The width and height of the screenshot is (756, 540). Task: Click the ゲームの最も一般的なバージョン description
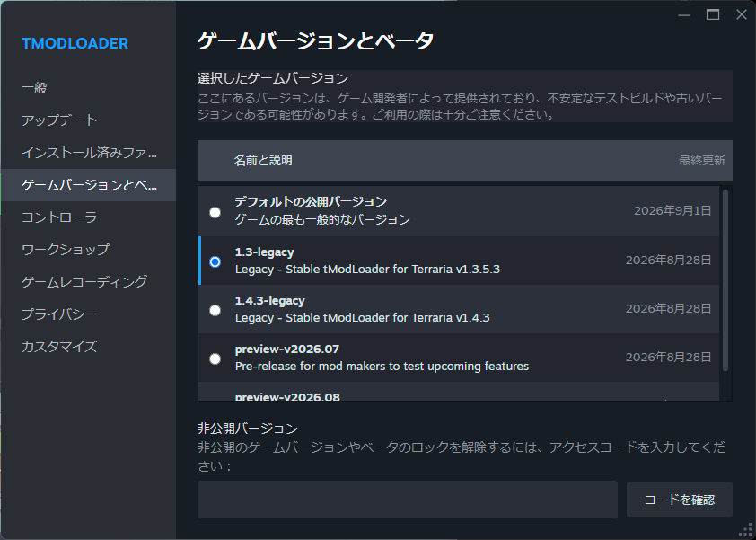[x=322, y=219]
